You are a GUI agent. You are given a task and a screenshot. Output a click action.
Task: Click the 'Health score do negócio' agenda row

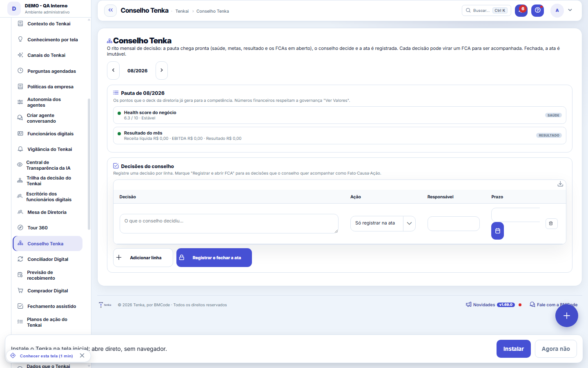tap(340, 115)
